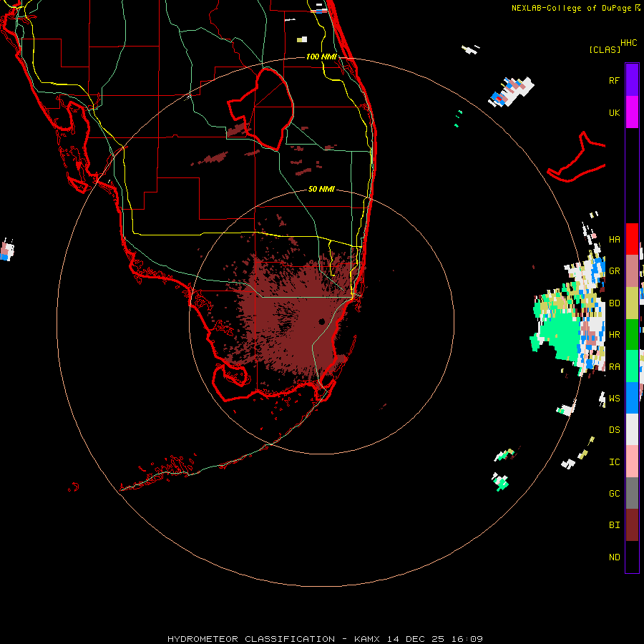
Task: Click the 16:09 timestamp
Action: click(x=467, y=639)
